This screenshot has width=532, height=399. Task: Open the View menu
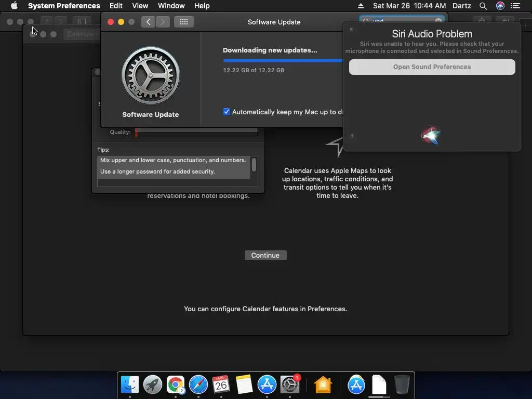140,6
